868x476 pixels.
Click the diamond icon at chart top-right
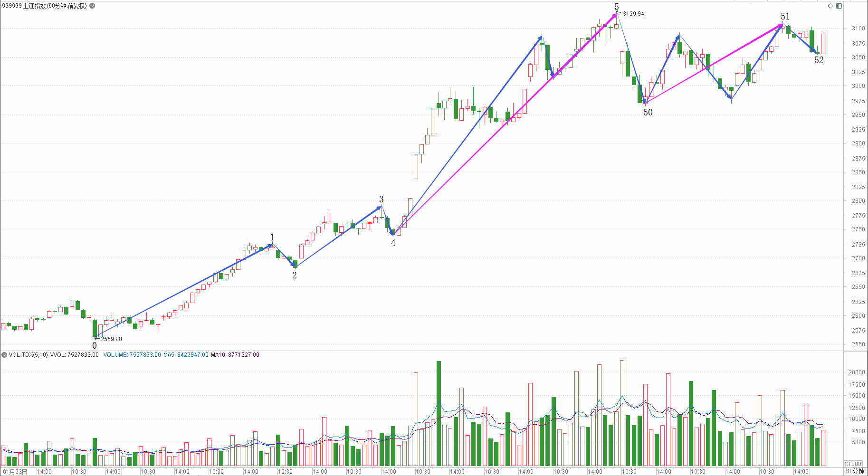[x=830, y=6]
